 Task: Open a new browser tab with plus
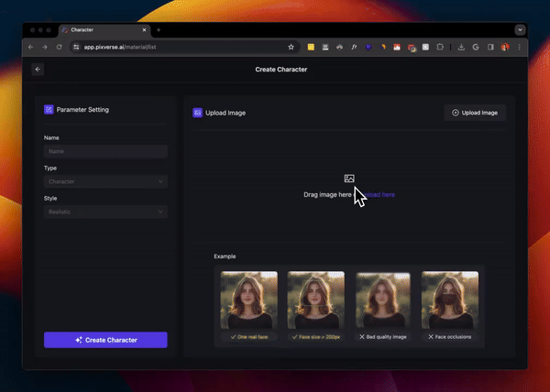(158, 30)
